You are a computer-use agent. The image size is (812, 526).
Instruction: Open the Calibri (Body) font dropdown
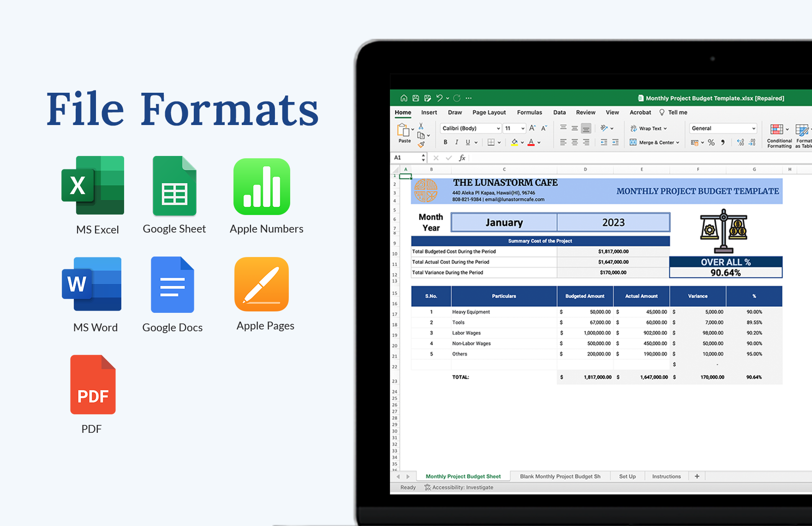[x=471, y=128]
